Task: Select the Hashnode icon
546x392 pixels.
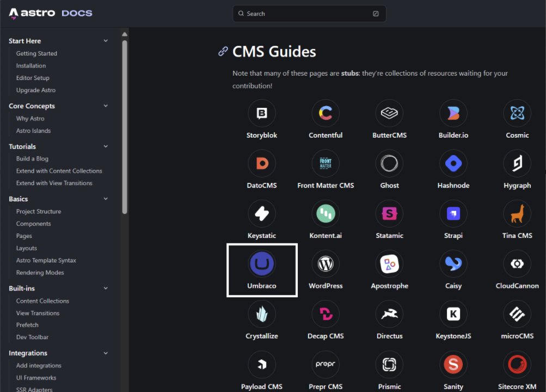Action: [453, 163]
